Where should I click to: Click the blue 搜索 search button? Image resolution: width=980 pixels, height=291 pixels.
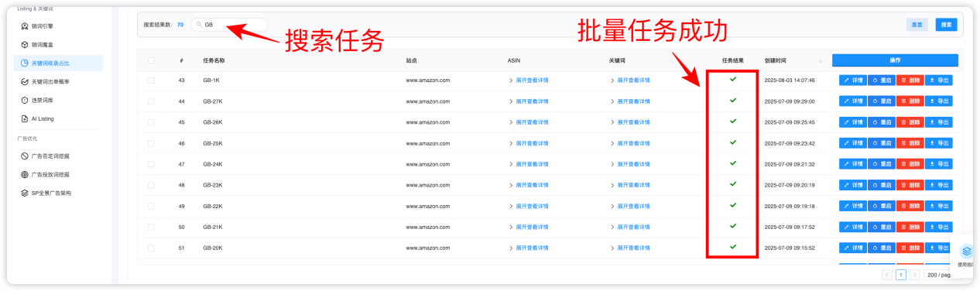coord(946,25)
